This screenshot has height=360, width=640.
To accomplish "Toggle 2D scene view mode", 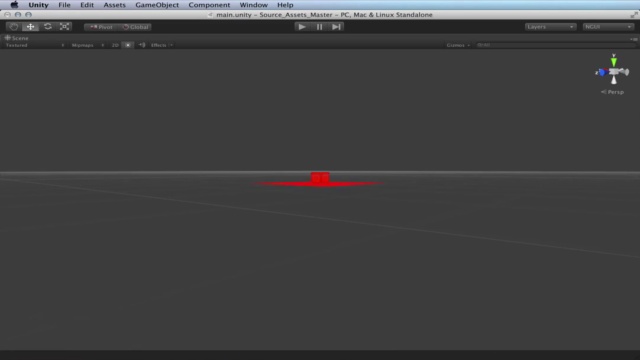I will click(x=115, y=45).
